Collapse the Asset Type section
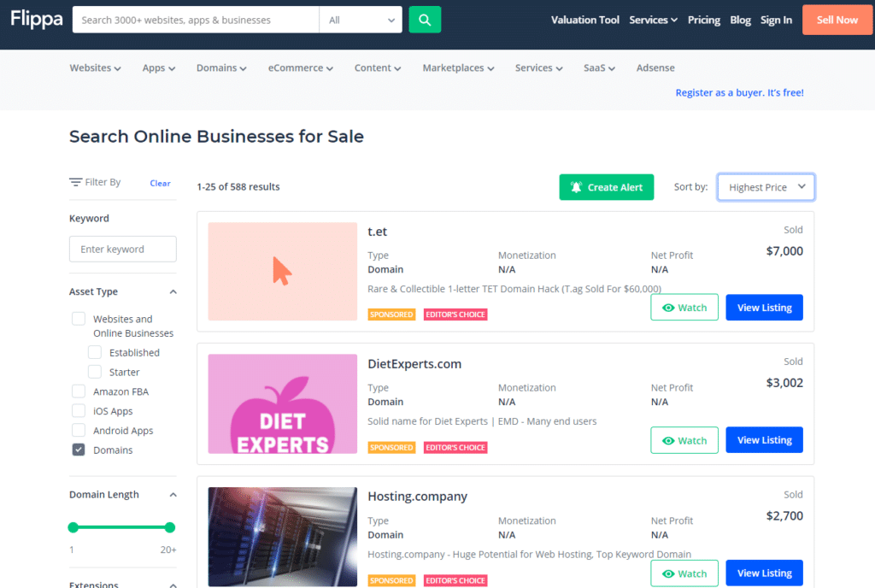 [x=173, y=291]
